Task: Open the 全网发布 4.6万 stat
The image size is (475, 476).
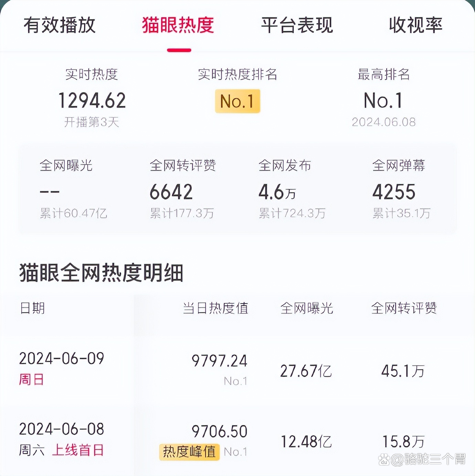Action: pyautogui.click(x=292, y=189)
